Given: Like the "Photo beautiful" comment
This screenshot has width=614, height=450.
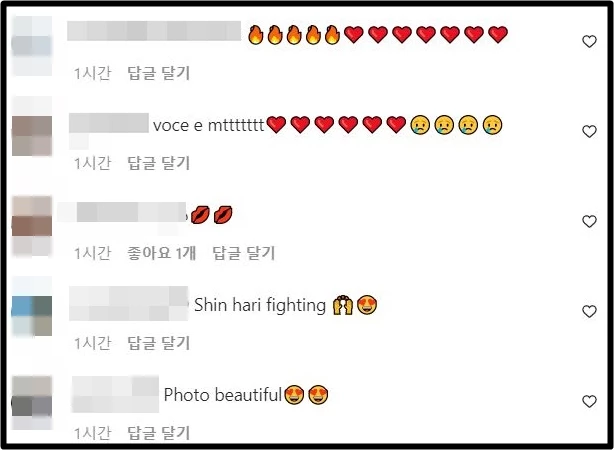Looking at the screenshot, I should (589, 401).
